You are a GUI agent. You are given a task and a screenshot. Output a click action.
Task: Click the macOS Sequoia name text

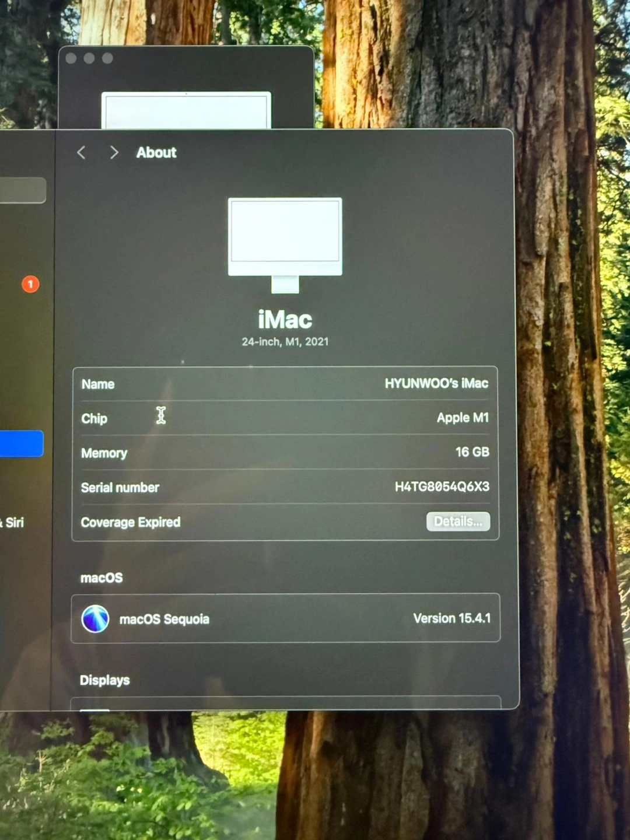[x=164, y=619]
